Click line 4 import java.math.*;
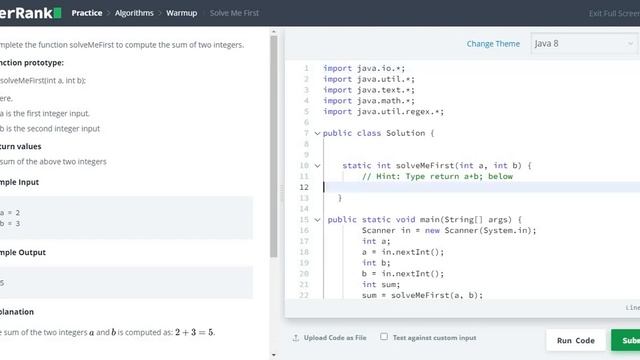The image size is (640, 360). 369,101
